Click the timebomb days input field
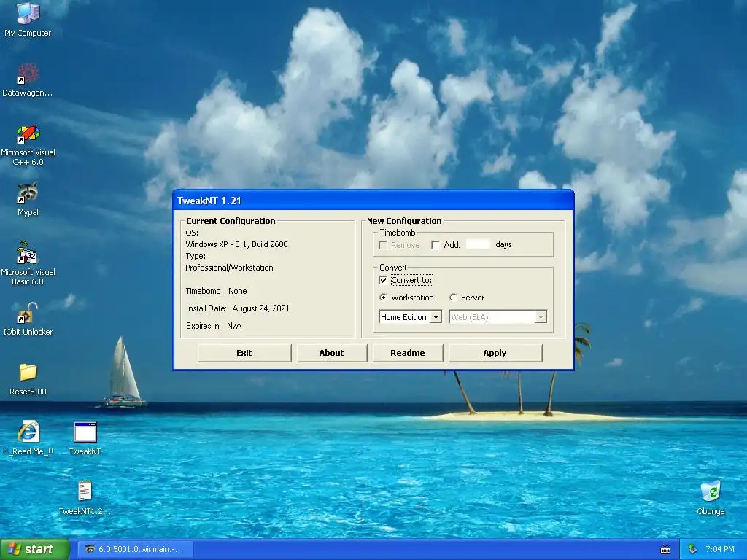Image resolution: width=747 pixels, height=560 pixels. coord(477,244)
